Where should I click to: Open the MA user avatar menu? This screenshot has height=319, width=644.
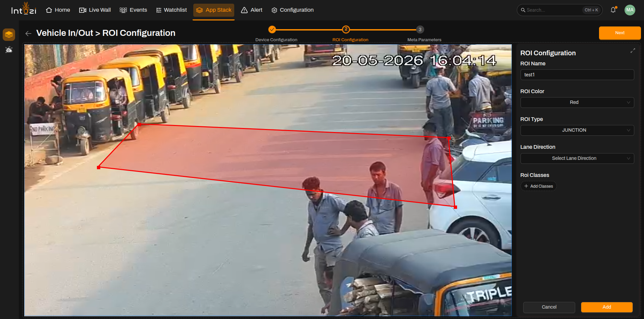(630, 10)
